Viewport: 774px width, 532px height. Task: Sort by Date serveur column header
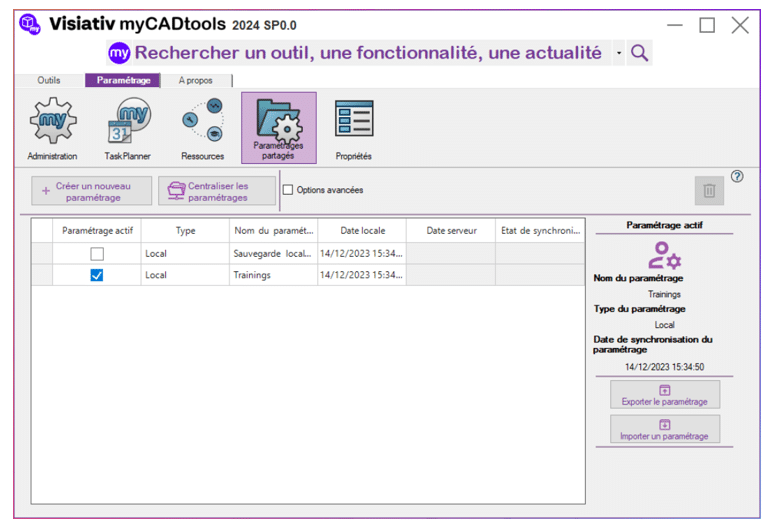(451, 230)
